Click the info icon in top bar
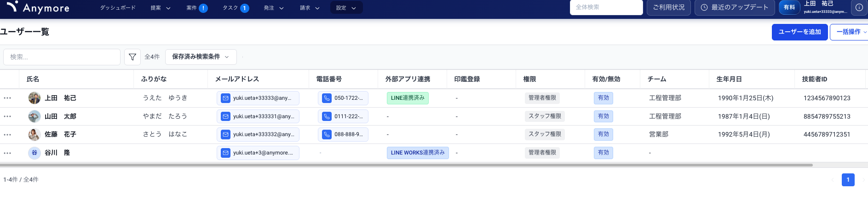The width and height of the screenshot is (868, 218). [859, 7]
